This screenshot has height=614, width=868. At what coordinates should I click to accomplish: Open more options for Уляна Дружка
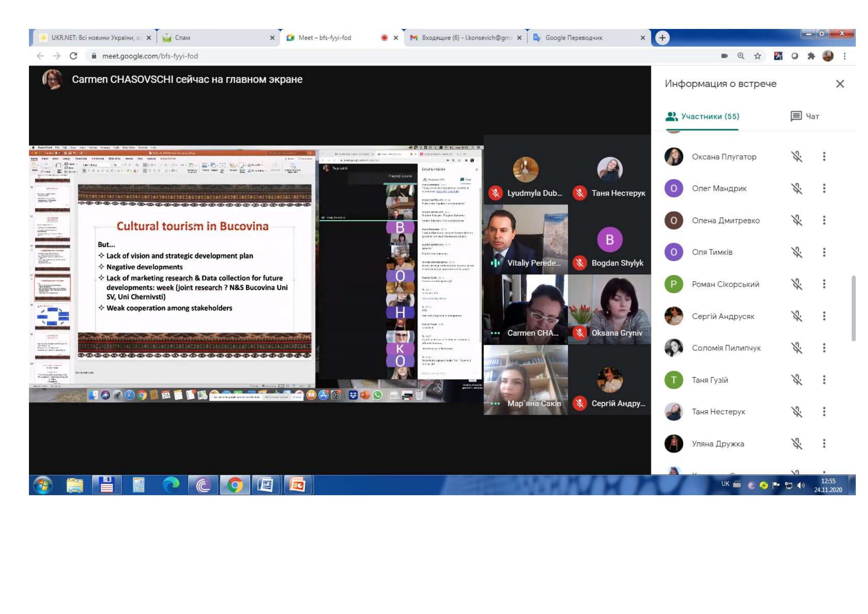[824, 443]
